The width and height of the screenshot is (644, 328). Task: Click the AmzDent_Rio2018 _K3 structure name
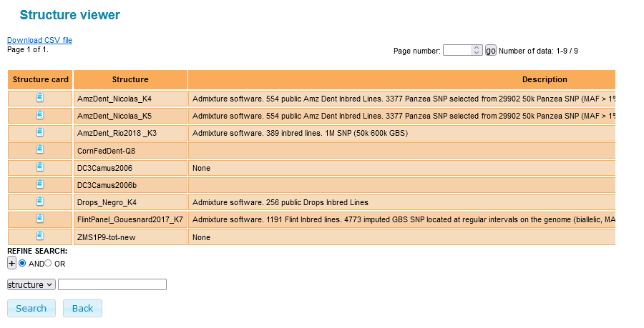(x=117, y=133)
